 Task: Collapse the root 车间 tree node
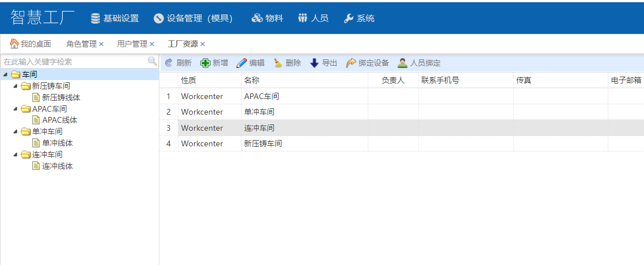pos(6,74)
